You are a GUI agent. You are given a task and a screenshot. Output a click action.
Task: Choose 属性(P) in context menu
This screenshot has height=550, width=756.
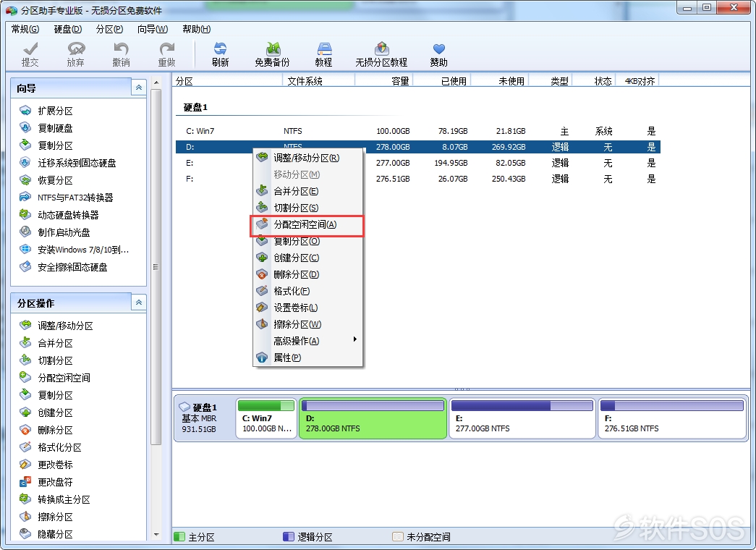pos(307,358)
